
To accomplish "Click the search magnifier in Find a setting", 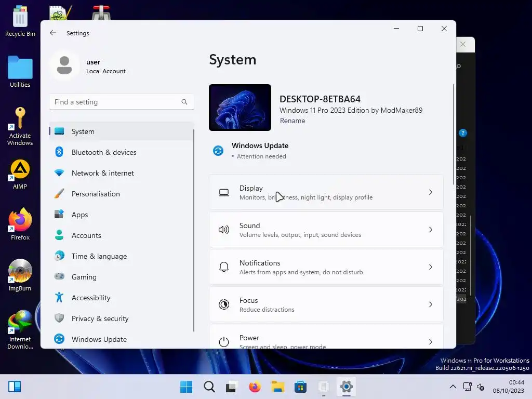I will [184, 102].
